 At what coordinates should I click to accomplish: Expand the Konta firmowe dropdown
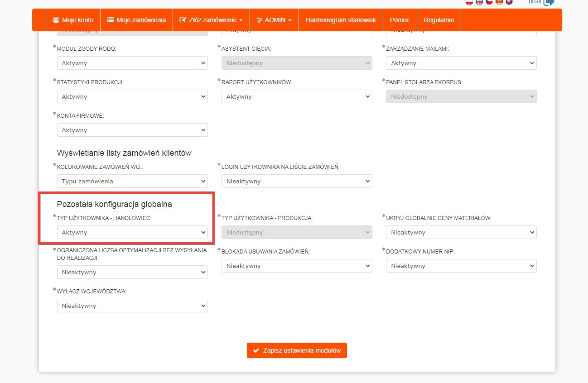(132, 130)
